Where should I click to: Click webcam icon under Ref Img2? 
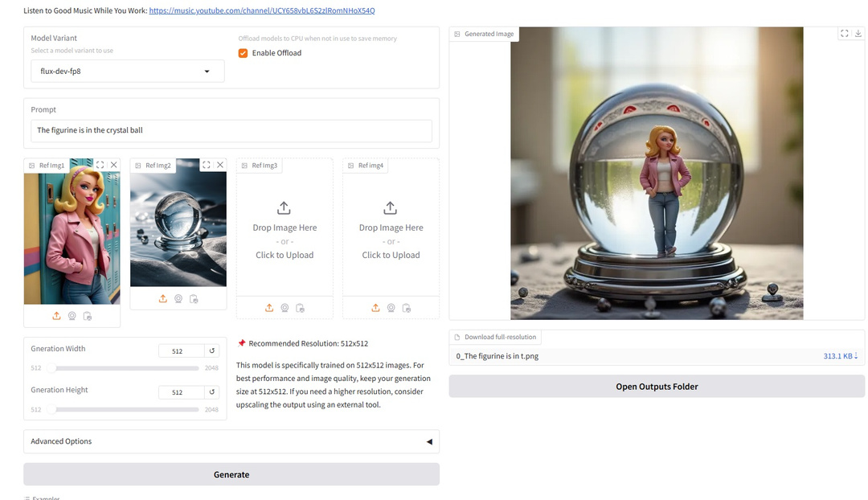pos(178,298)
